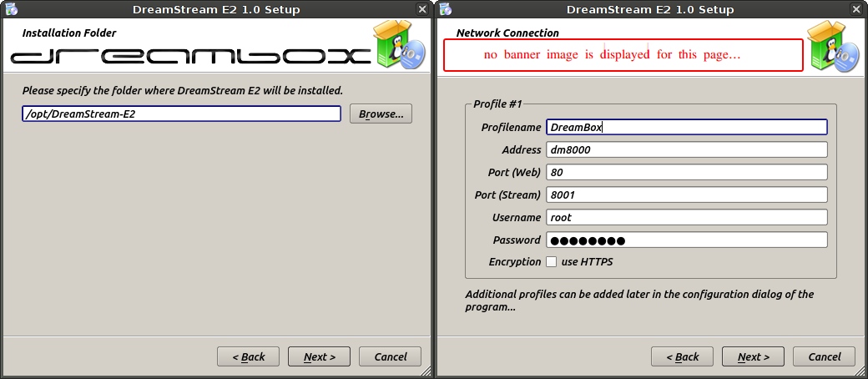Select the Port (Stream) field with 8001

[686, 195]
